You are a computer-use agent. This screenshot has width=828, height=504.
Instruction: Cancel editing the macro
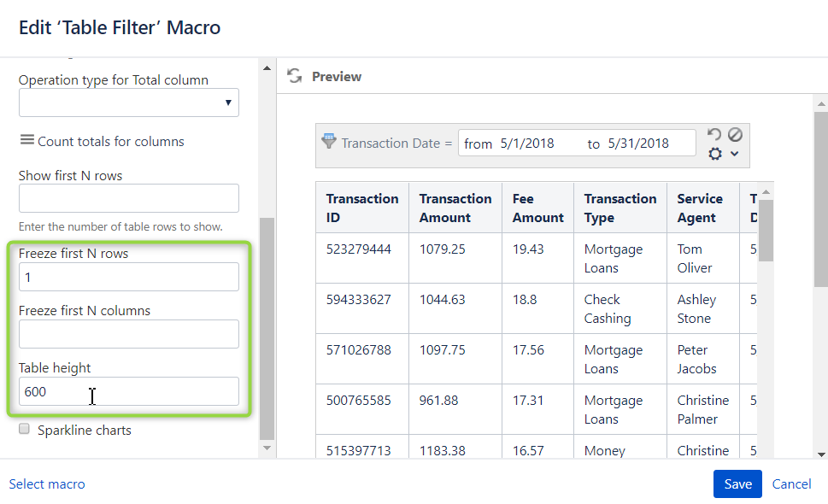[791, 483]
